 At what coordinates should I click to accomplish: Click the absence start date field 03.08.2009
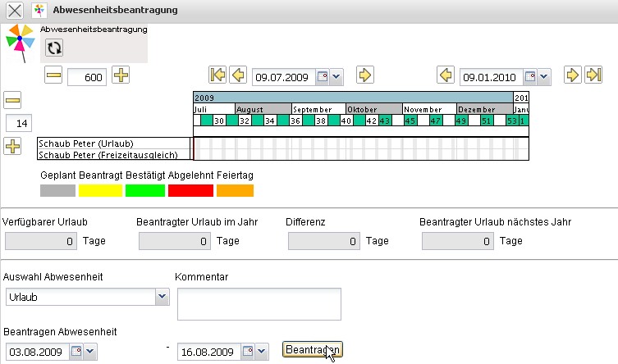tap(37, 352)
